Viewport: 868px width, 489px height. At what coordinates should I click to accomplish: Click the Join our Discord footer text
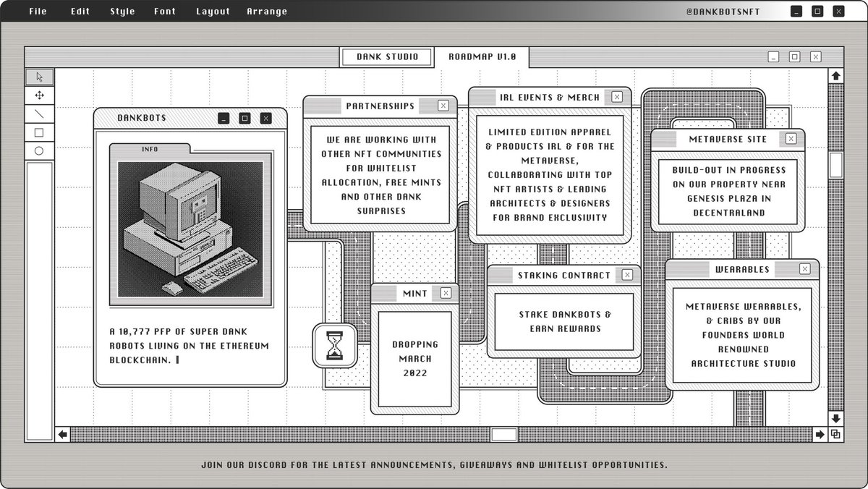tap(434, 464)
